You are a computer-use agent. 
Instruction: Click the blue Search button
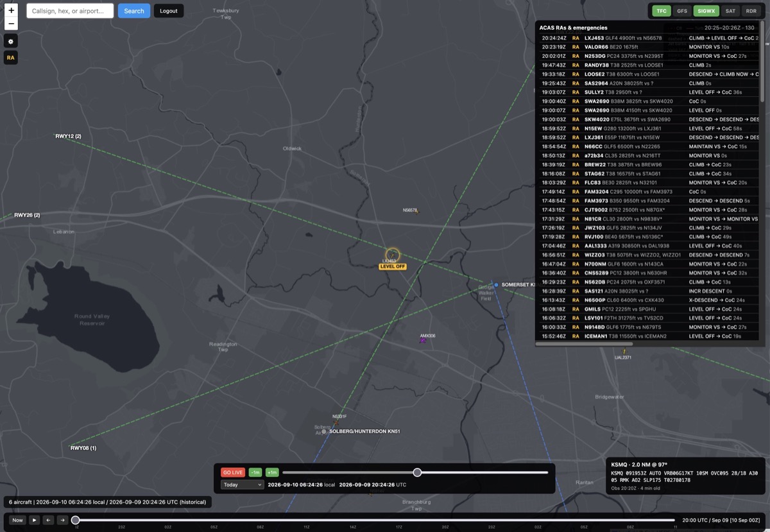coord(134,11)
